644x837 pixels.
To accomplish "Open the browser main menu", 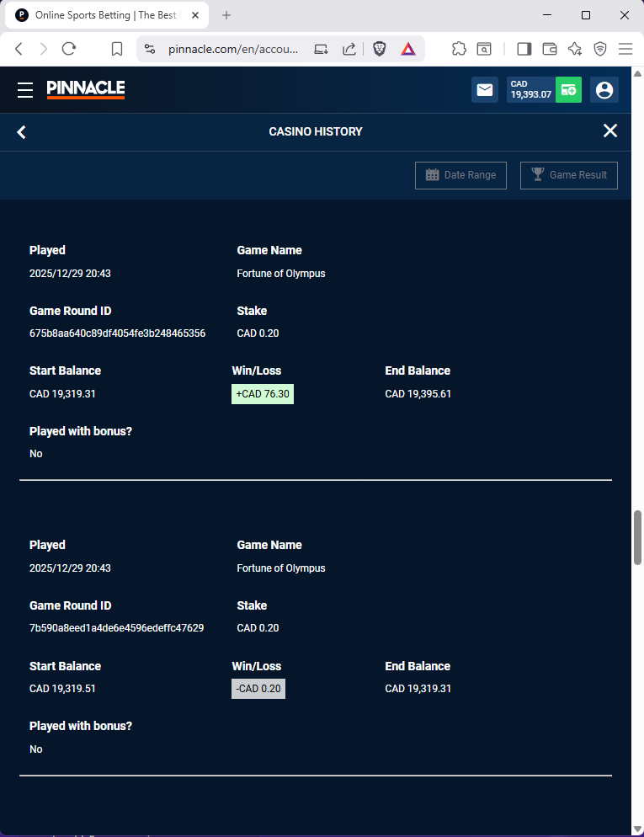I will 625,49.
